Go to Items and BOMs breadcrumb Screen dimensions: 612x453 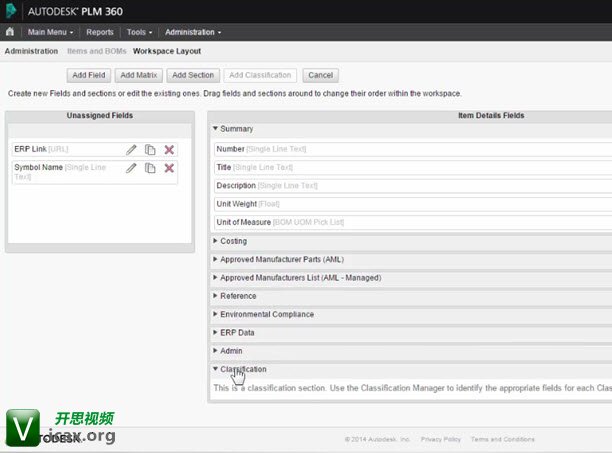pyautogui.click(x=97, y=51)
